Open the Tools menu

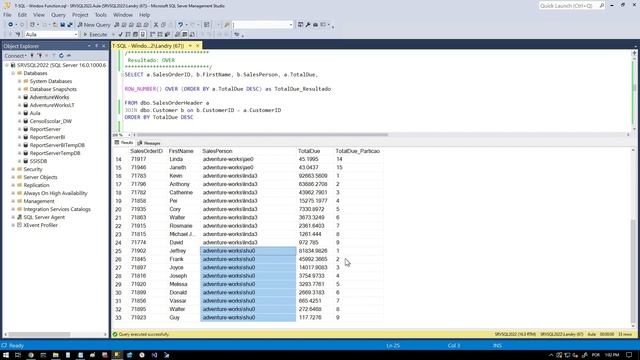[x=101, y=15]
